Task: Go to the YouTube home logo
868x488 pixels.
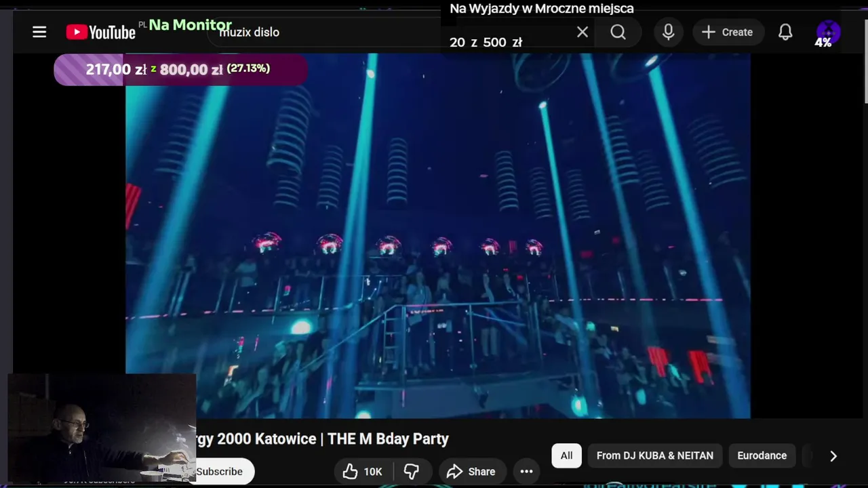Action: (101, 32)
